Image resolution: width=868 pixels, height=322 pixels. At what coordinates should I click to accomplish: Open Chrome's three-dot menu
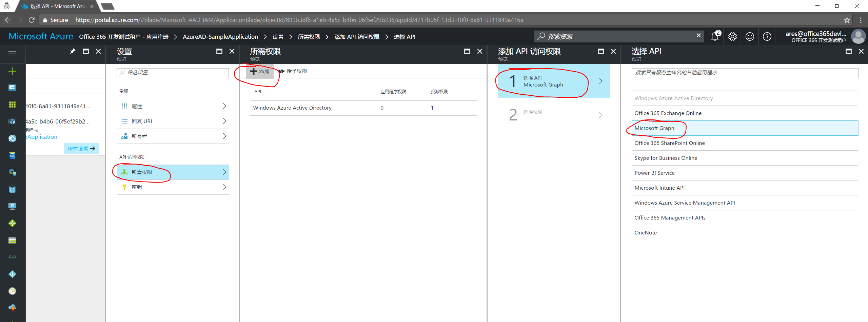[860, 20]
